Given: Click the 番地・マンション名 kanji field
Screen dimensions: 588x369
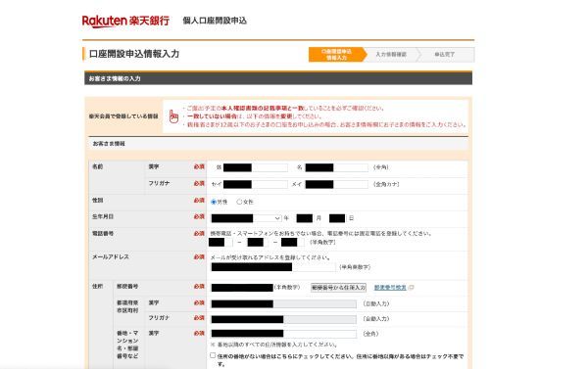Looking at the screenshot, I should pyautogui.click(x=283, y=334).
